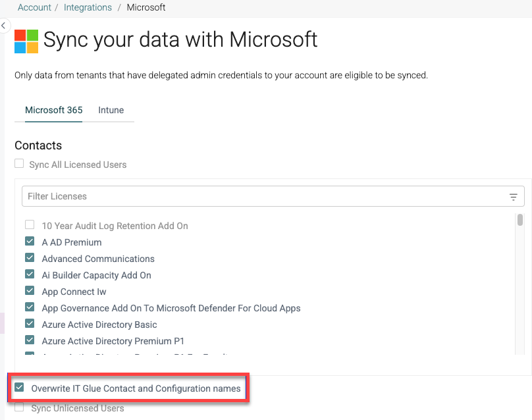
Task: Uncheck the A AD Premium license
Action: (30, 242)
